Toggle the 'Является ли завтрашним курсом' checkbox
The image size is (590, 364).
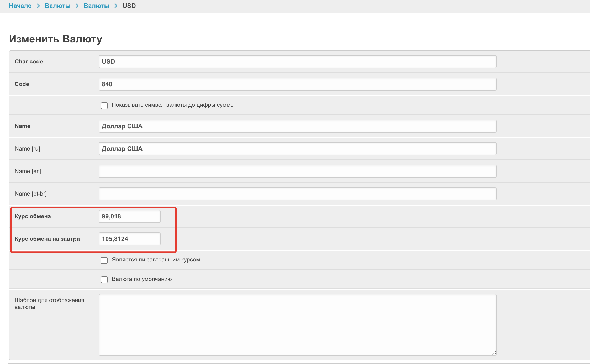pyautogui.click(x=104, y=260)
